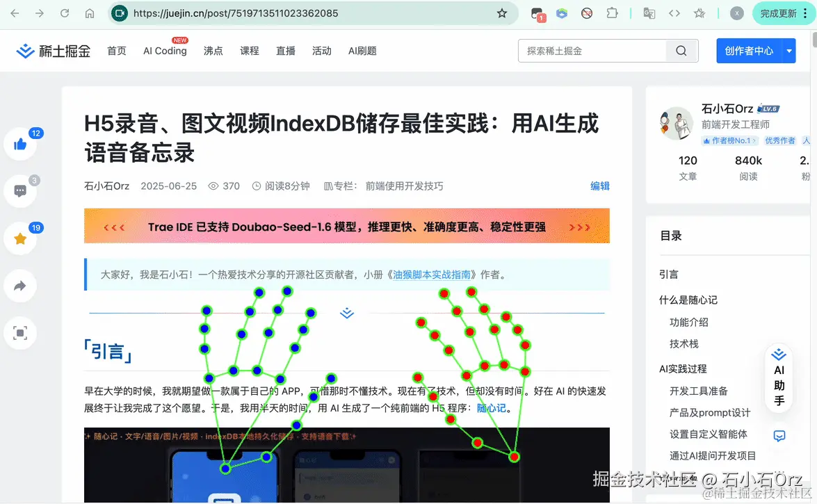Image resolution: width=817 pixels, height=504 pixels.
Task: Open the browser home page icon
Action: click(x=90, y=13)
